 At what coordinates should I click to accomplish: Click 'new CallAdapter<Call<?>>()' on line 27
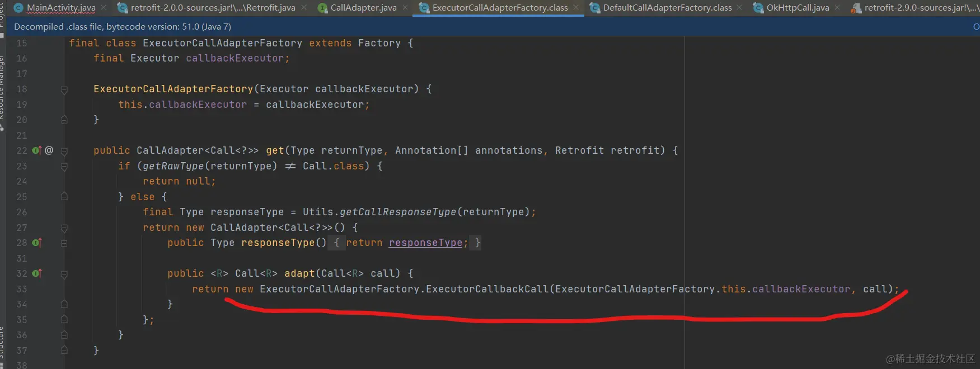tap(265, 228)
